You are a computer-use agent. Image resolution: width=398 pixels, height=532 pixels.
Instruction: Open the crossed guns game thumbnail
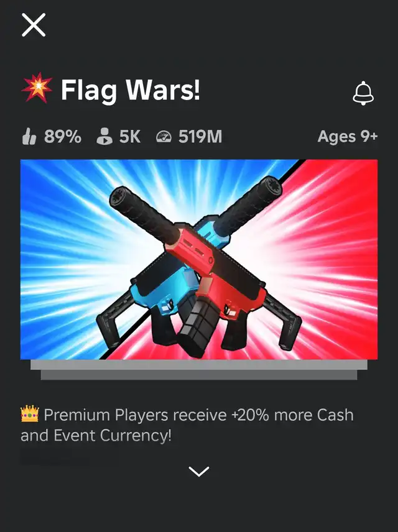pyautogui.click(x=199, y=259)
